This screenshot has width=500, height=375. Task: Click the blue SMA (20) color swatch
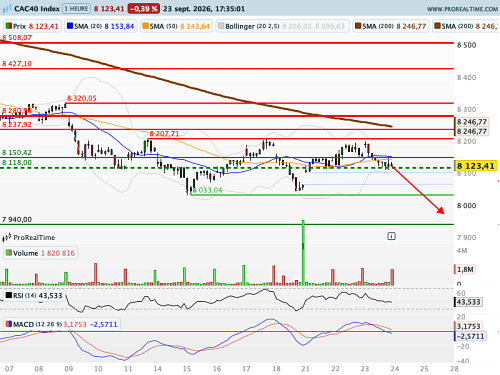70,26
